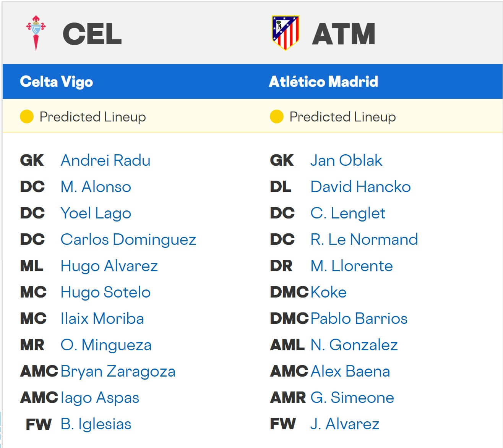
Task: Open the Alex Baena link
Action: [350, 371]
